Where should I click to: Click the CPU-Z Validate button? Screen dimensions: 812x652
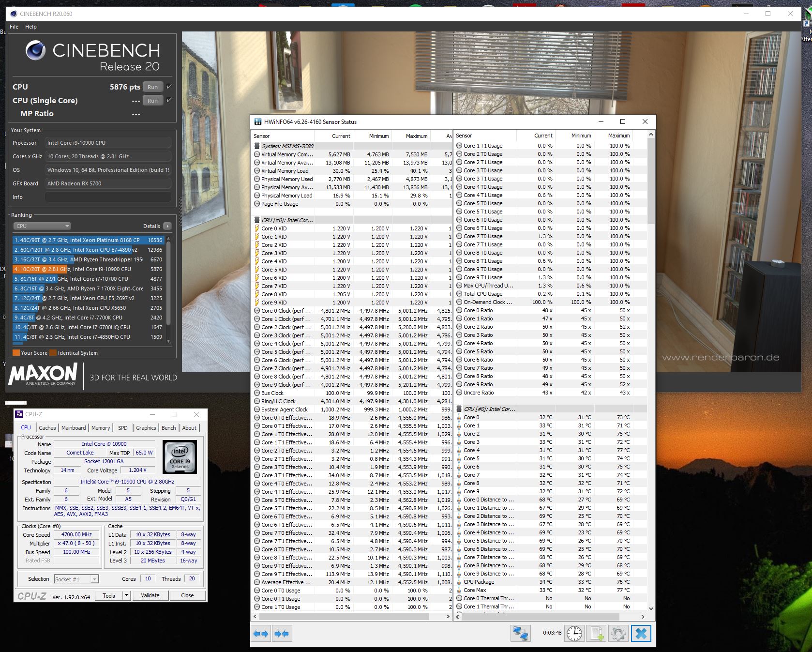tap(150, 595)
